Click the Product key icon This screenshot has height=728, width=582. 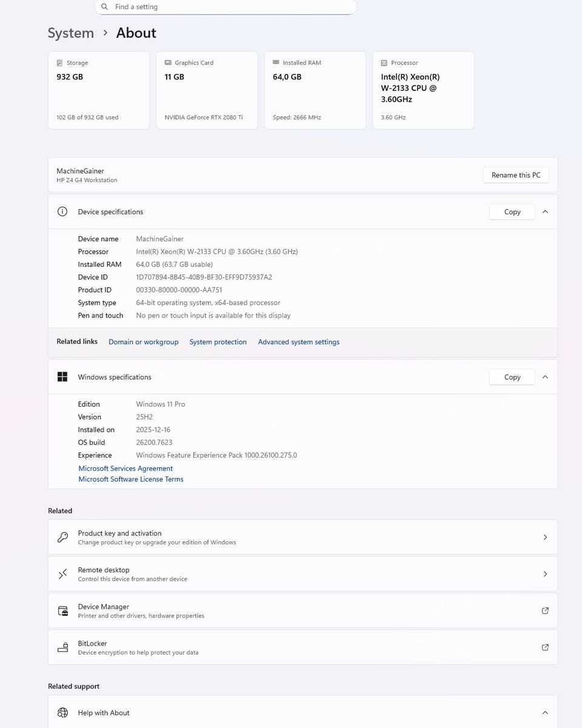(63, 537)
